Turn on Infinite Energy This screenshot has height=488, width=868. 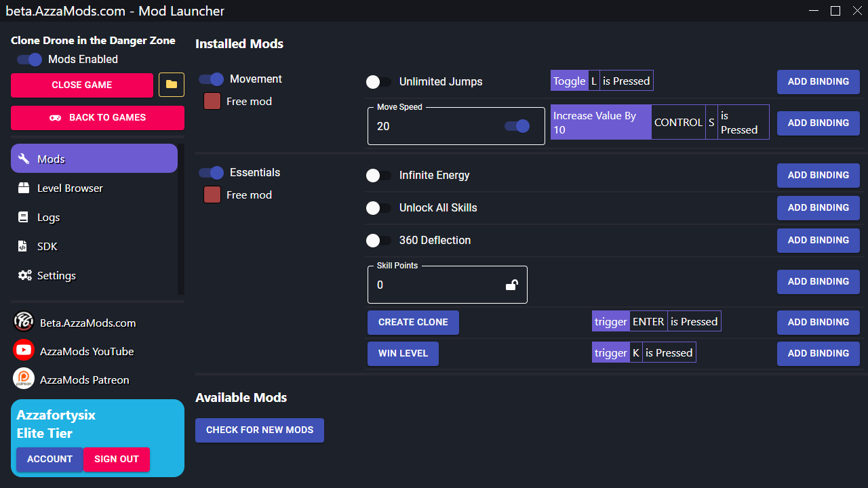pos(378,176)
